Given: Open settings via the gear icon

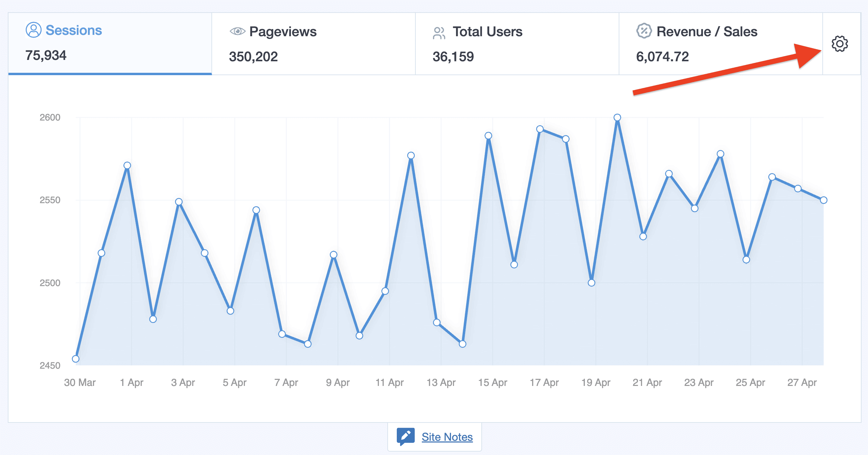Looking at the screenshot, I should pos(839,44).
